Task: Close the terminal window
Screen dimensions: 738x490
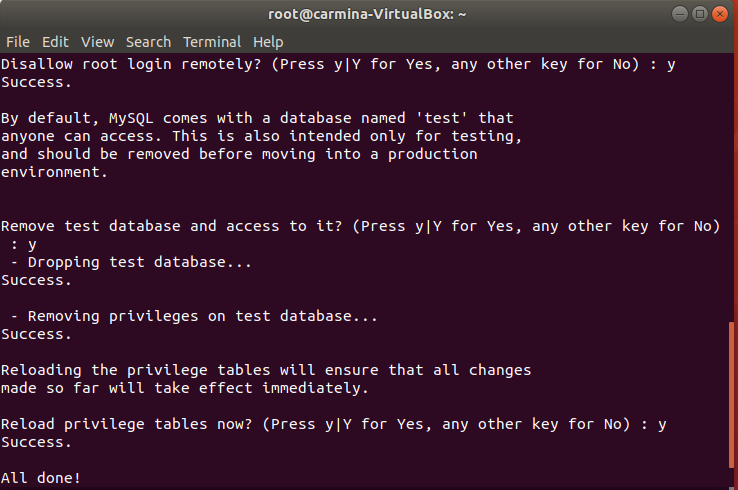Action: click(720, 14)
